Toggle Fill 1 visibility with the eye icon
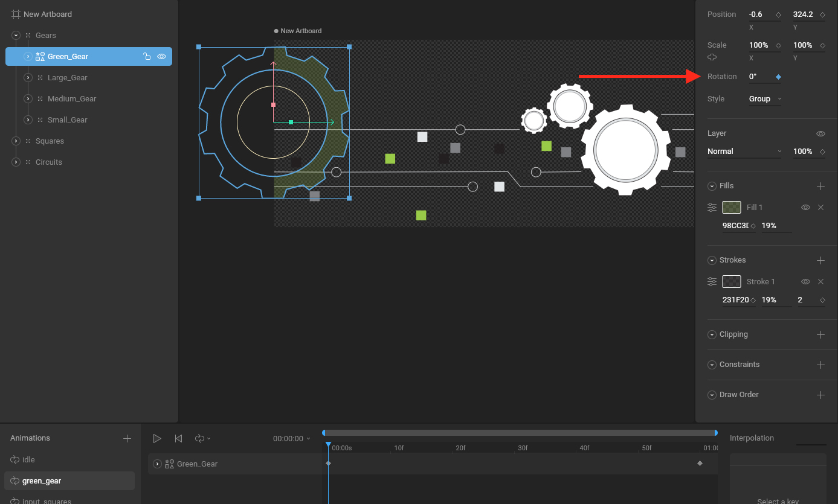The height and width of the screenshot is (504, 838). (x=805, y=207)
